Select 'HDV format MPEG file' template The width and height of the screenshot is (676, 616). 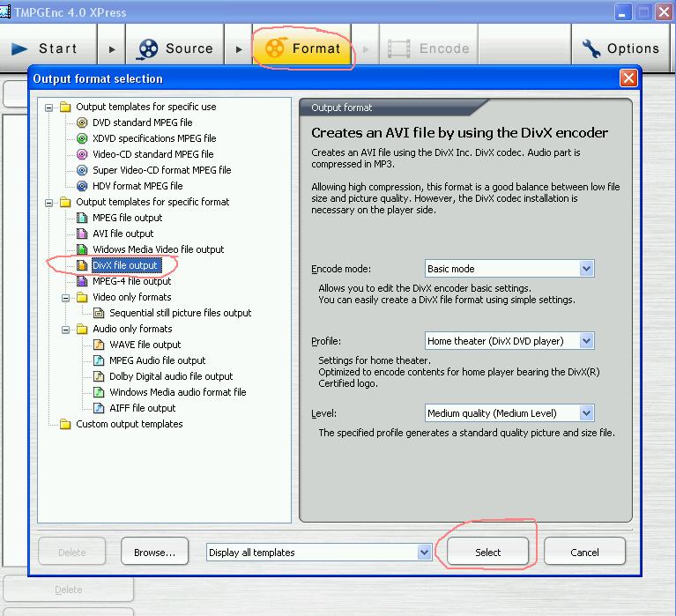tap(137, 186)
